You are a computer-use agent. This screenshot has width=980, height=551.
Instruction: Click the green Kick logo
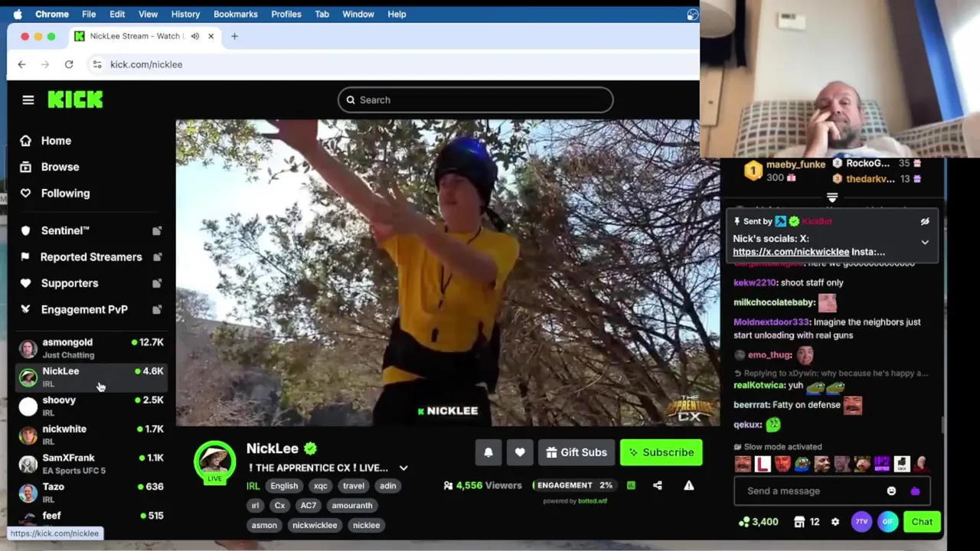tap(75, 99)
